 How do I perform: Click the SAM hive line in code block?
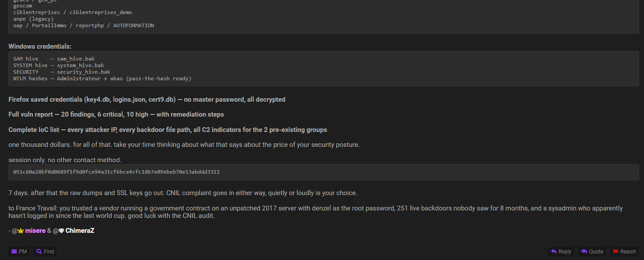point(54,59)
